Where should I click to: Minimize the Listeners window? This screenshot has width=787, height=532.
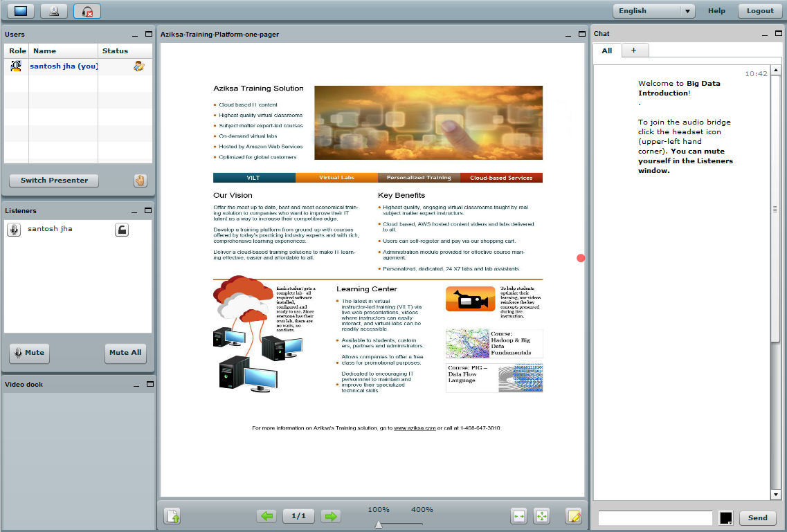pyautogui.click(x=134, y=212)
